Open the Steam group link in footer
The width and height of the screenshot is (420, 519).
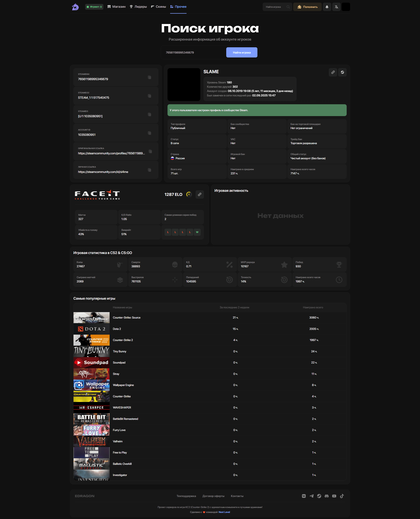(x=319, y=496)
